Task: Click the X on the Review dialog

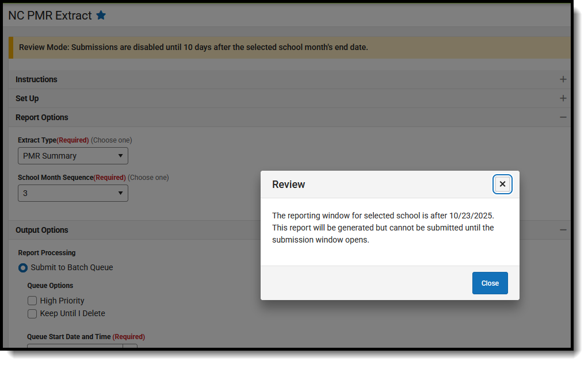Action: (502, 184)
